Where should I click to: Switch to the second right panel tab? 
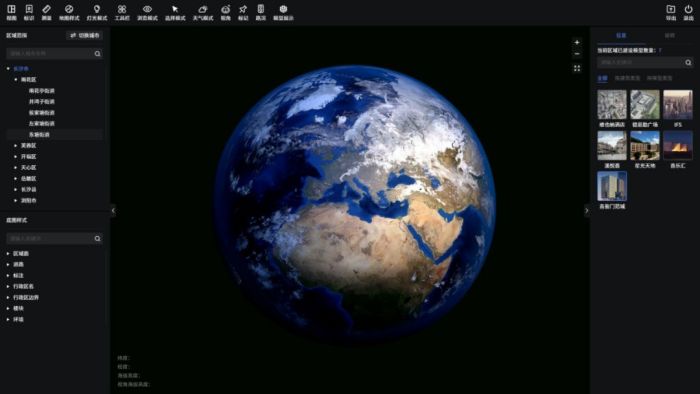(670, 35)
